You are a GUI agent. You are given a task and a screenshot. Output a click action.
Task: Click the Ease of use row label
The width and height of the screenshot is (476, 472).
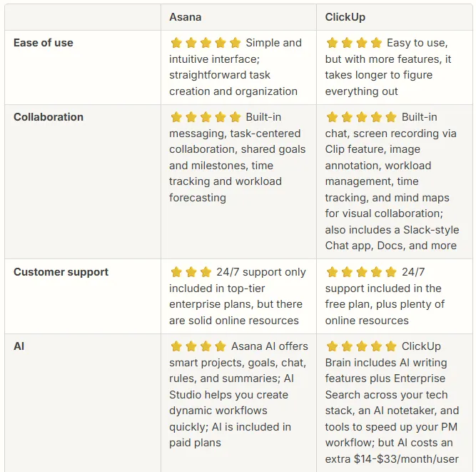pyautogui.click(x=44, y=43)
